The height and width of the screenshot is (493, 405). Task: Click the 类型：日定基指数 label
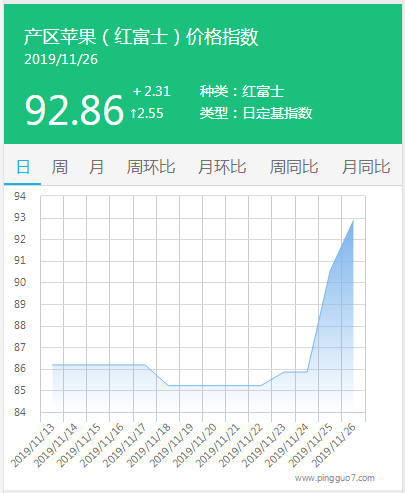point(256,113)
